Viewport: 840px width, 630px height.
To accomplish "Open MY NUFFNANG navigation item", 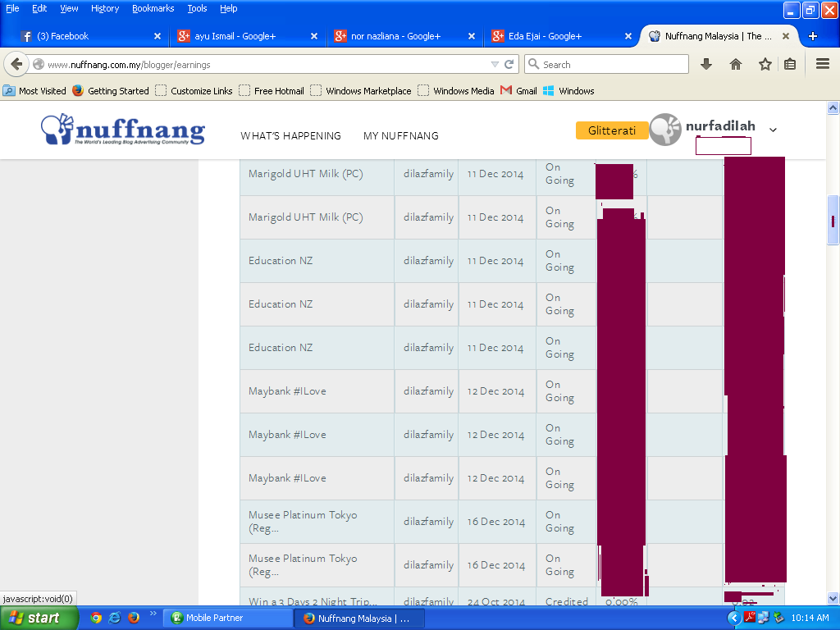I will 400,136.
